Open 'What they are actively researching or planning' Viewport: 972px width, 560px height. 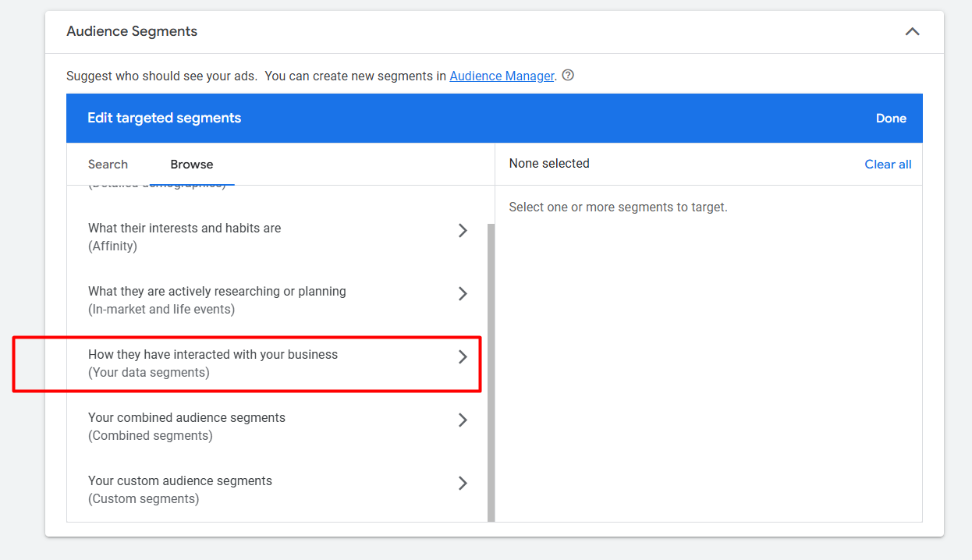click(217, 292)
